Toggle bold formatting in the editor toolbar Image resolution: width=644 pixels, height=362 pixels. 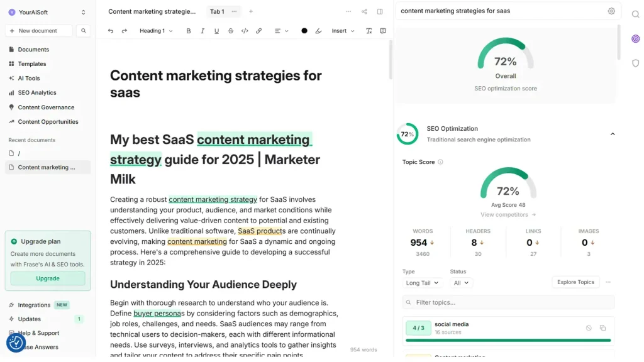[x=188, y=31]
